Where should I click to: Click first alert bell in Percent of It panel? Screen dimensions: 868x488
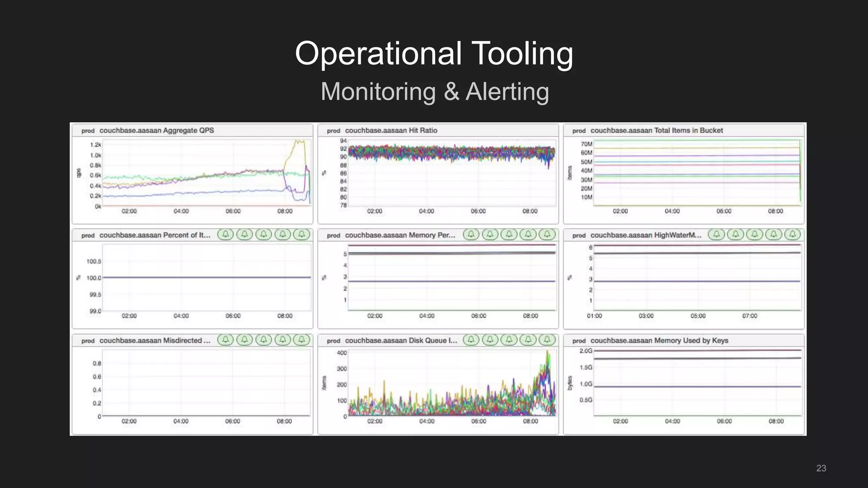click(x=225, y=234)
